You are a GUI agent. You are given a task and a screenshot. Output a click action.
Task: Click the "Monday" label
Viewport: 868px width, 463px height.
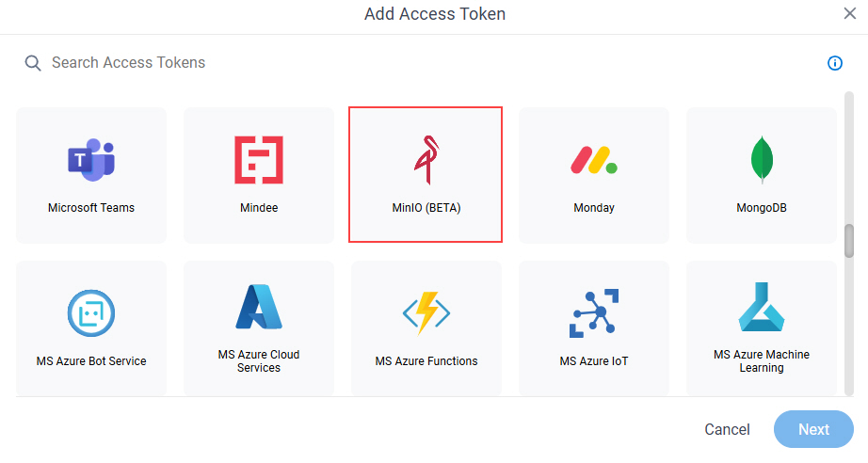pyautogui.click(x=594, y=208)
